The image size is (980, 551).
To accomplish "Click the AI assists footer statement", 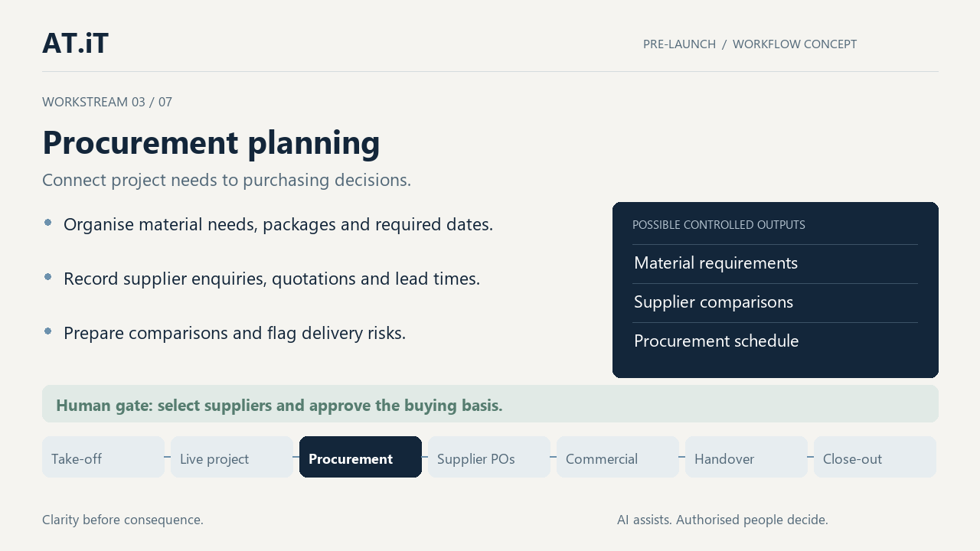I will pos(723,520).
